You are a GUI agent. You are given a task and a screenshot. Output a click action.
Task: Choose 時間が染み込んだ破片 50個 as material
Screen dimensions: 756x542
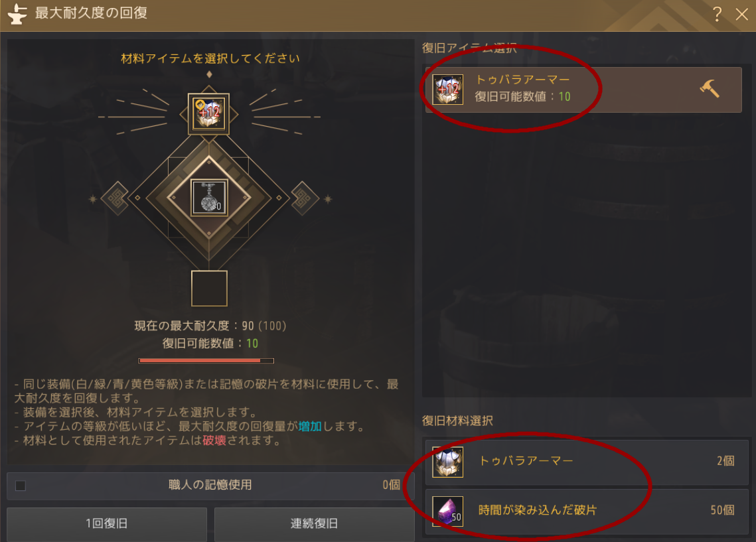tap(587, 511)
